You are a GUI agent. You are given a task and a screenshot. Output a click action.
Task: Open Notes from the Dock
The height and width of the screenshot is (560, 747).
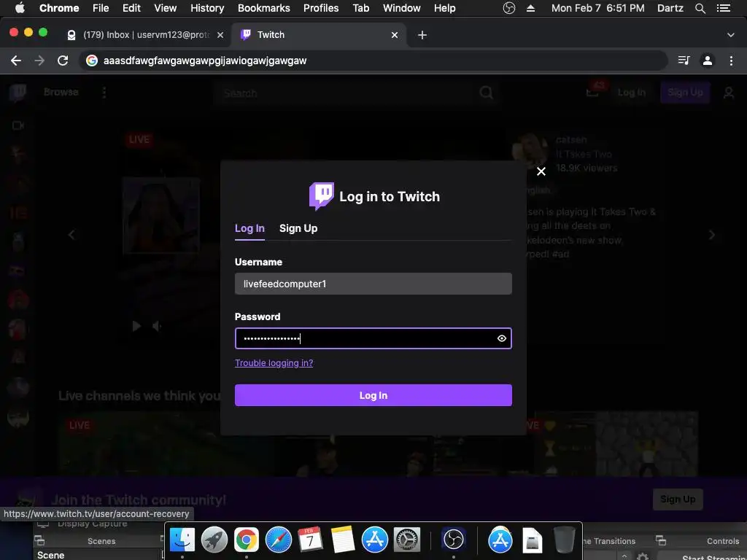click(343, 540)
